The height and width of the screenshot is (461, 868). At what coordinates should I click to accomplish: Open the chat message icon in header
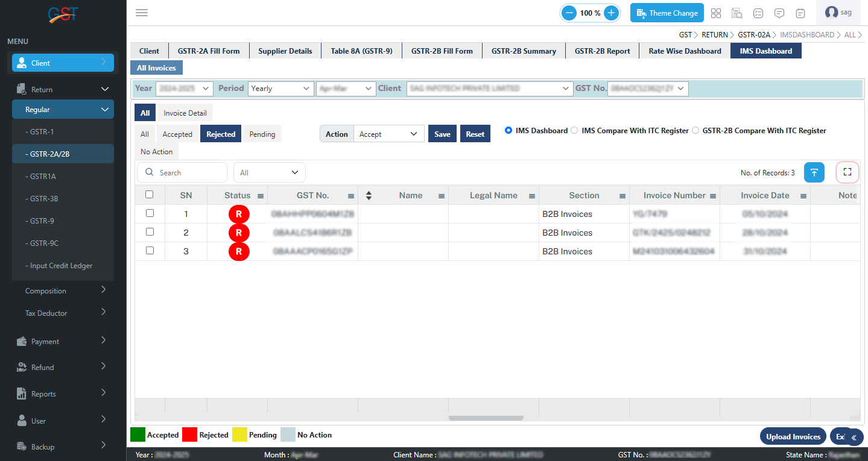tap(779, 13)
